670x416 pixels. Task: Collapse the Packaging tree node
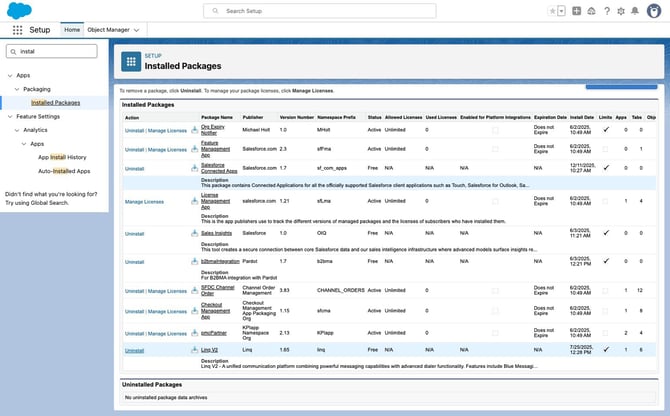[17, 89]
